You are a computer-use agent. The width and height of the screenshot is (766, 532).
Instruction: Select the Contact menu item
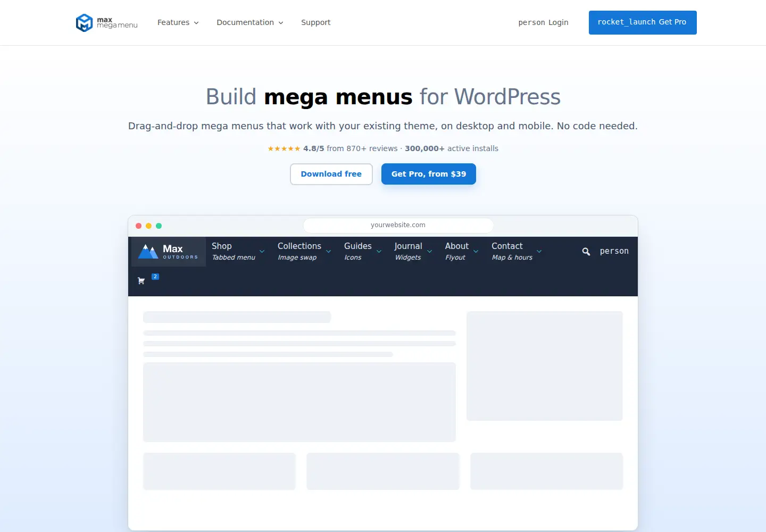(x=512, y=251)
